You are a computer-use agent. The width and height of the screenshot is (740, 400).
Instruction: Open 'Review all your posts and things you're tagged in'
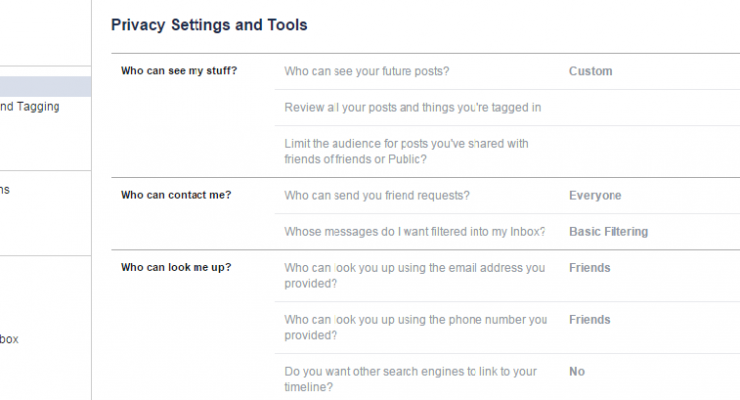click(x=412, y=107)
